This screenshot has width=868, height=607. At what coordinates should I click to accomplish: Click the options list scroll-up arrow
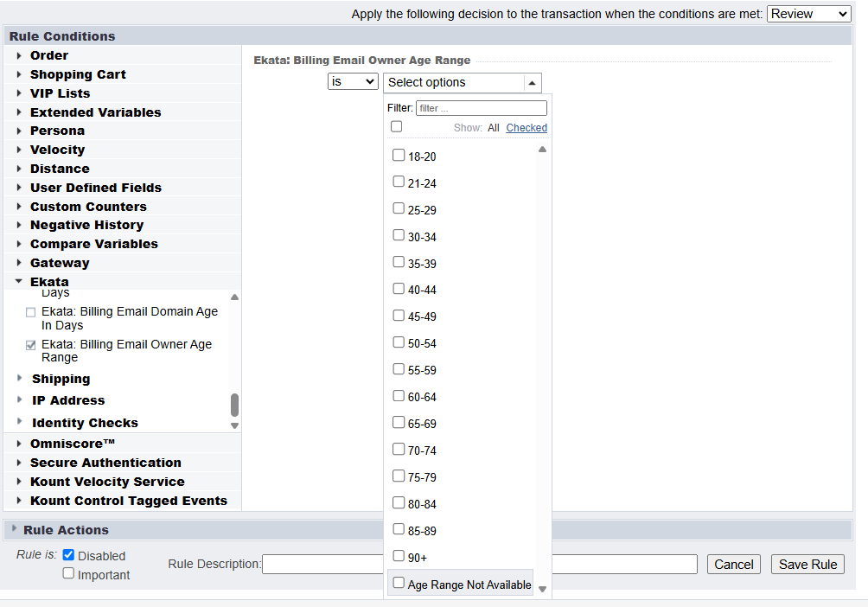543,150
